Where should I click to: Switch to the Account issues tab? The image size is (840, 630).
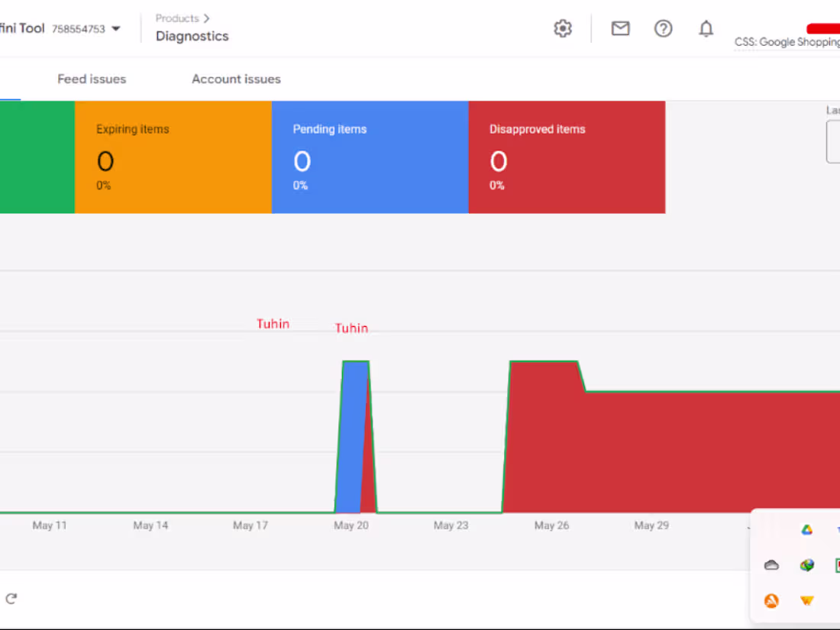coord(236,79)
